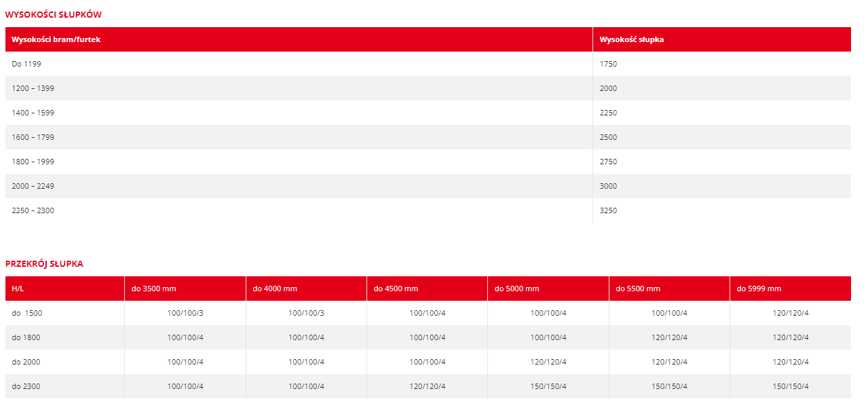Click the '1600 – 1799' range cell

click(299, 137)
